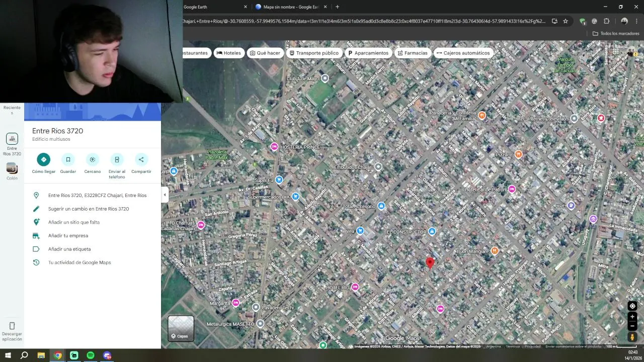The image size is (644, 362).
Task: Open the Chrome three-dot menu
Action: point(637,21)
